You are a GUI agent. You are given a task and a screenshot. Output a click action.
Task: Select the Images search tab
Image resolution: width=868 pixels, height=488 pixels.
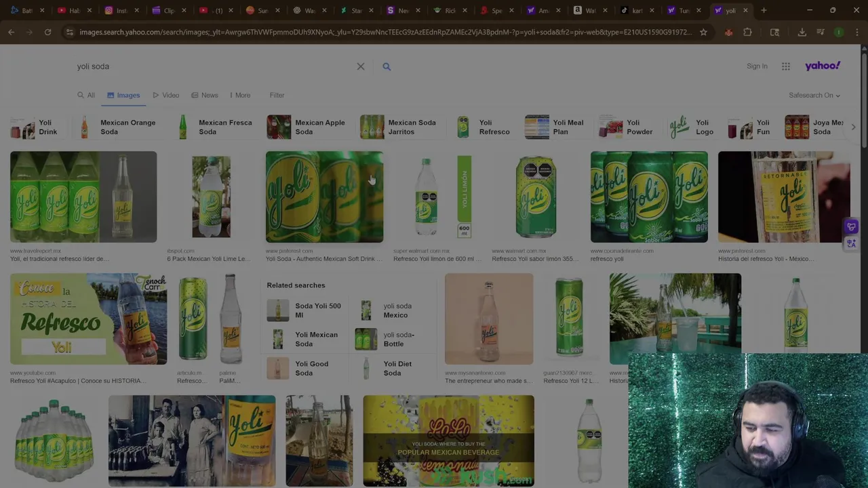(123, 95)
